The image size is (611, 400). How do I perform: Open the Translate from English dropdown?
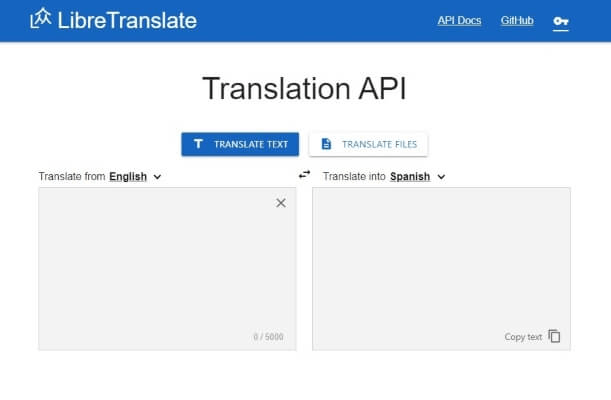pos(128,177)
